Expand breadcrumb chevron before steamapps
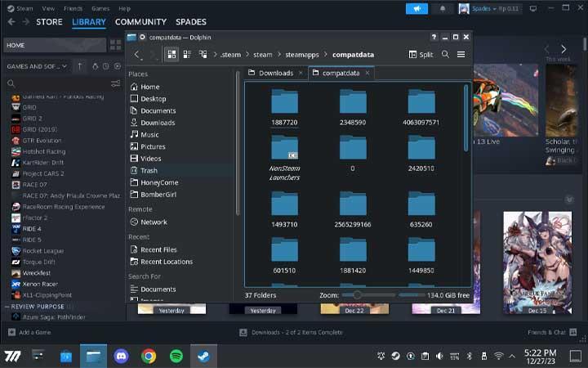The height and width of the screenshot is (368, 588). (x=279, y=55)
